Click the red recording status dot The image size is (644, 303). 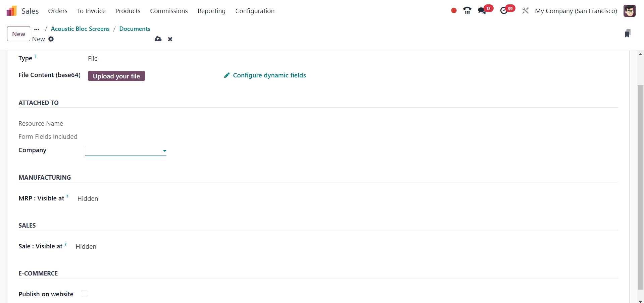click(454, 11)
